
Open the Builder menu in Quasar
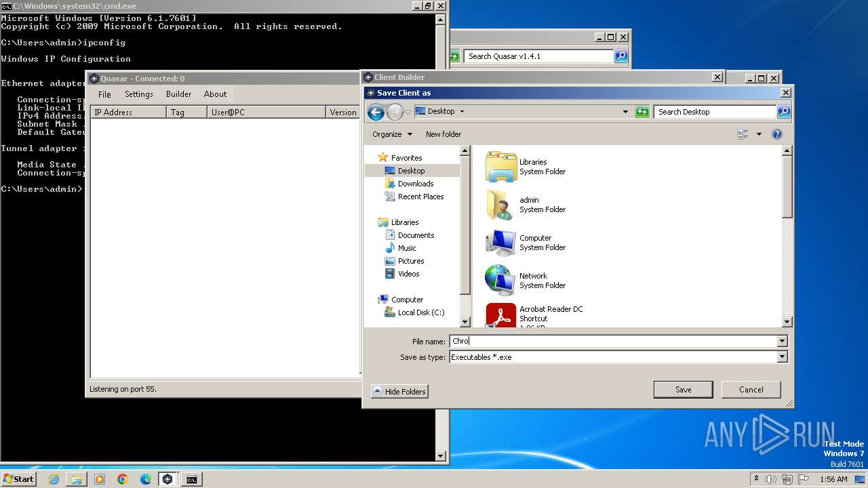point(179,94)
